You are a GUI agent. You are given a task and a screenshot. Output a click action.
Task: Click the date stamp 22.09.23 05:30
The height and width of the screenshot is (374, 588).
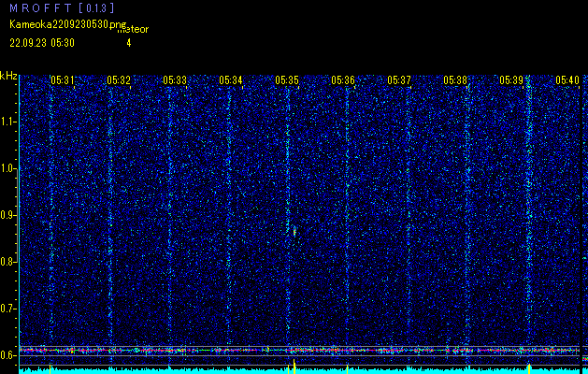pyautogui.click(x=42, y=43)
